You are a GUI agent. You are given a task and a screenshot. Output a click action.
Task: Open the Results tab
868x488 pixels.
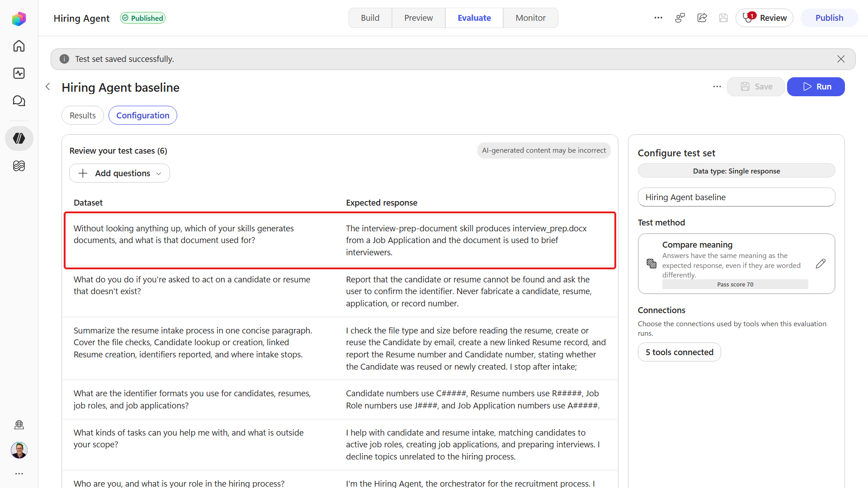[83, 115]
